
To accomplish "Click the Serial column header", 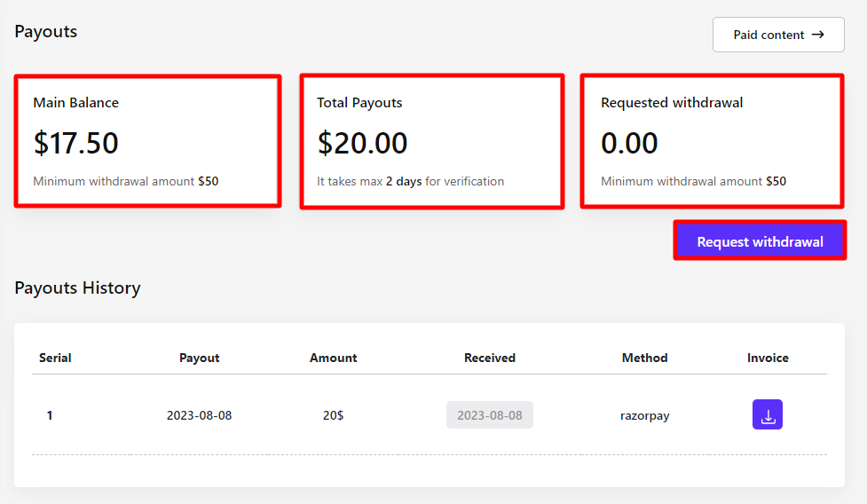I will coord(55,358).
